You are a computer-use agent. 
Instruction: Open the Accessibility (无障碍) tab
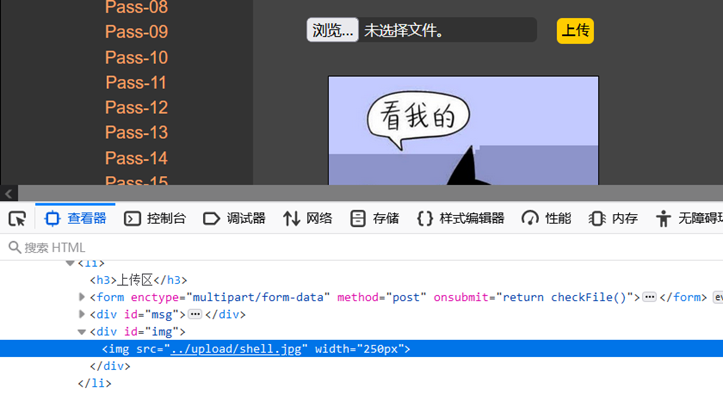(688, 218)
